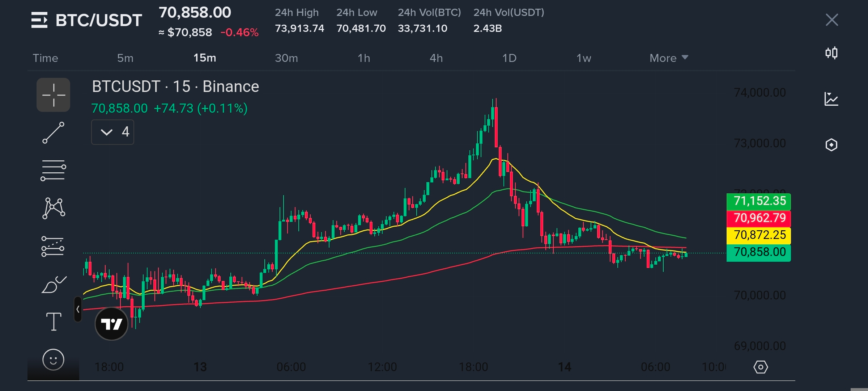Open price scale settings hexagon at bottom
The height and width of the screenshot is (391, 868).
coord(760,367)
